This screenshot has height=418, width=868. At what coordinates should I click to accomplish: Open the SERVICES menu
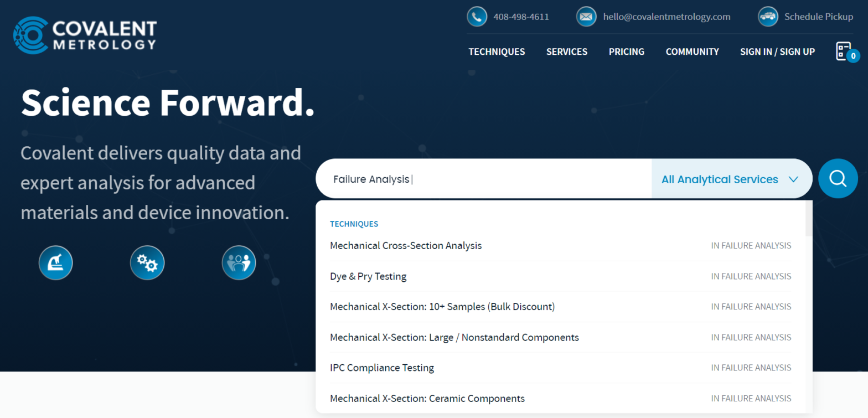tap(567, 51)
